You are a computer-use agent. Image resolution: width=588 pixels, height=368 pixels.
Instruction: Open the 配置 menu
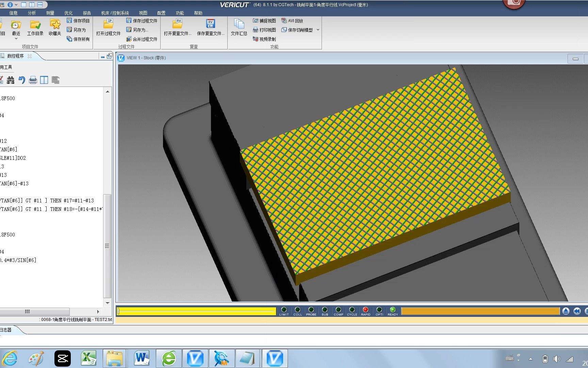pos(161,13)
